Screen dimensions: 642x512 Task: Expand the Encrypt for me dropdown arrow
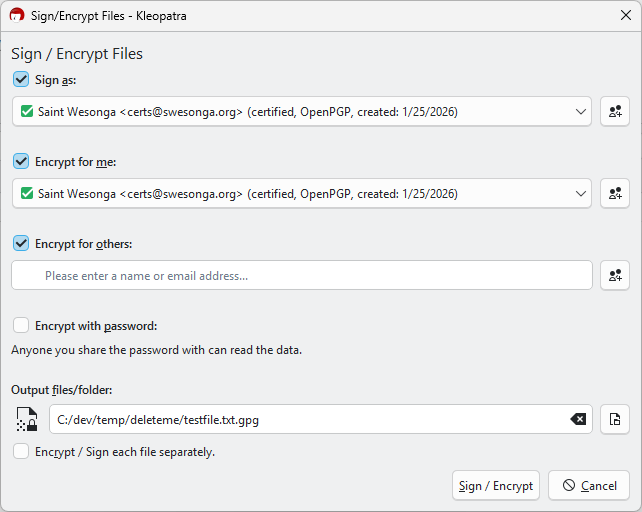[x=581, y=194]
